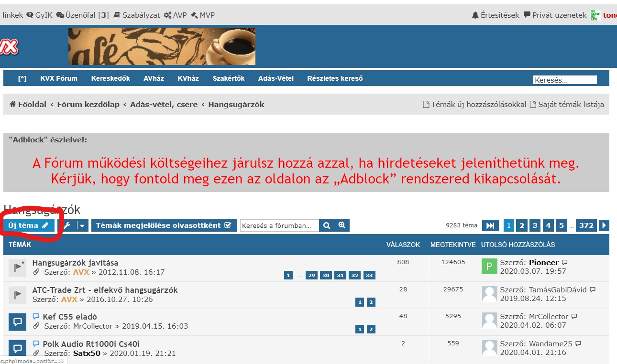Click the Polk Audio Rt1000i Cs40i topic
The width and height of the screenshot is (617, 364).
coord(91,344)
